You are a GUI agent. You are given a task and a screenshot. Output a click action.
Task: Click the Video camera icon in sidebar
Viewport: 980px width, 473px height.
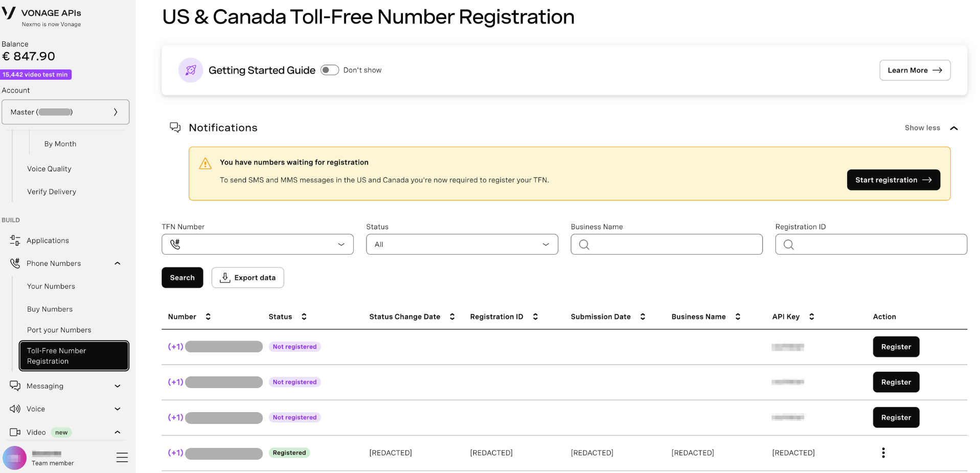point(15,432)
